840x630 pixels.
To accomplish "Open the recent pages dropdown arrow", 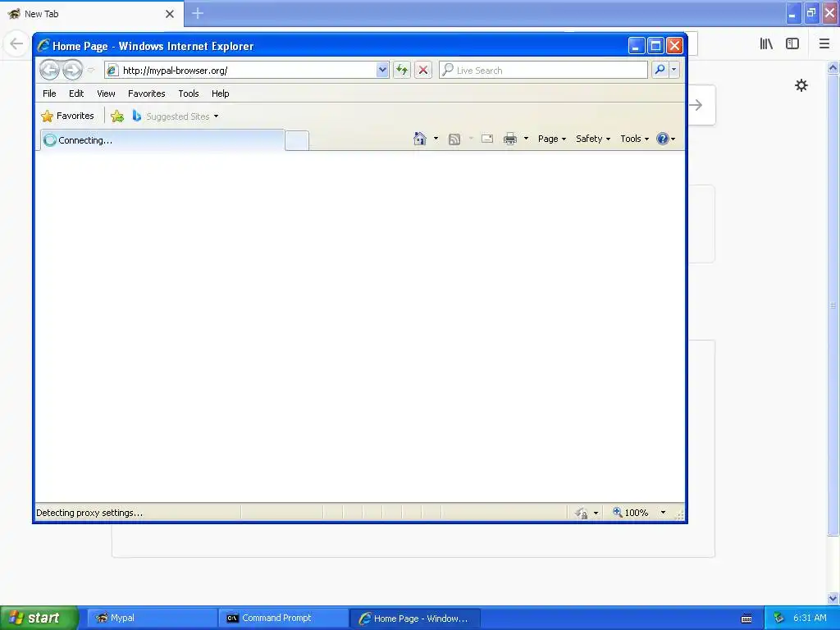I will [x=91, y=71].
